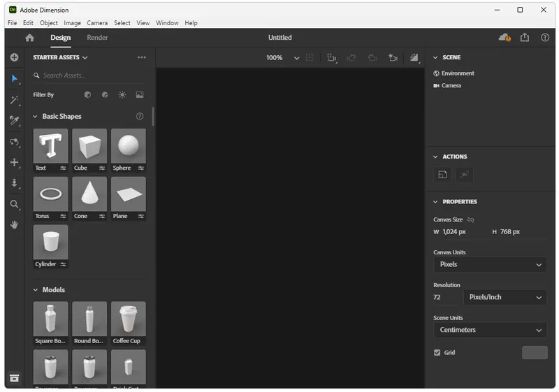Add the Coffee Cup model
Viewport: 559px width, 392px height.
pos(129,319)
